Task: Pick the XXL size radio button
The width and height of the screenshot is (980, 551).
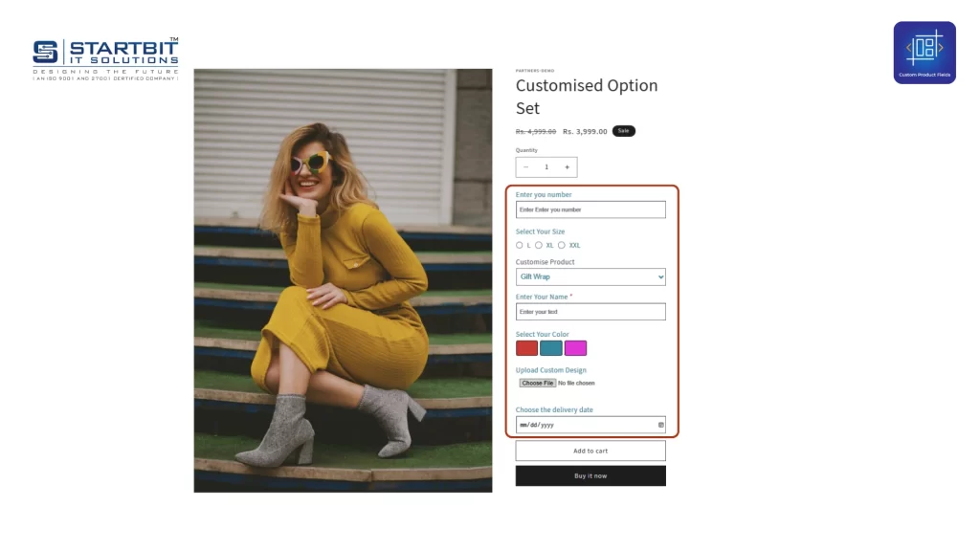Action: coord(562,245)
